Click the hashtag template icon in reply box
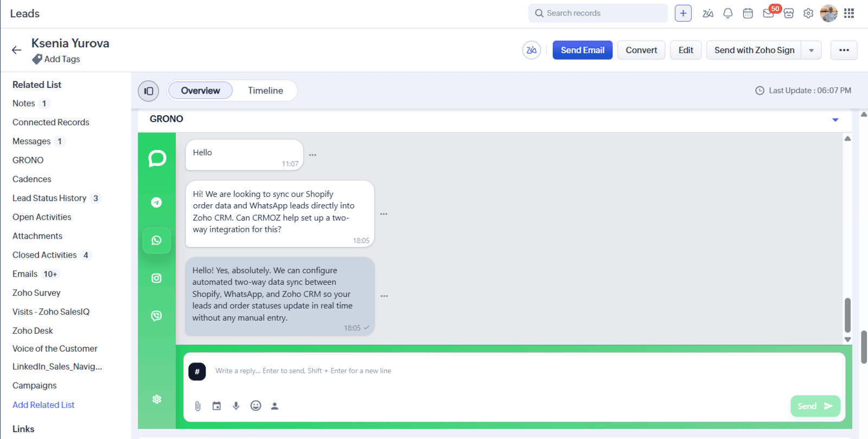Image resolution: width=868 pixels, height=439 pixels. click(197, 372)
